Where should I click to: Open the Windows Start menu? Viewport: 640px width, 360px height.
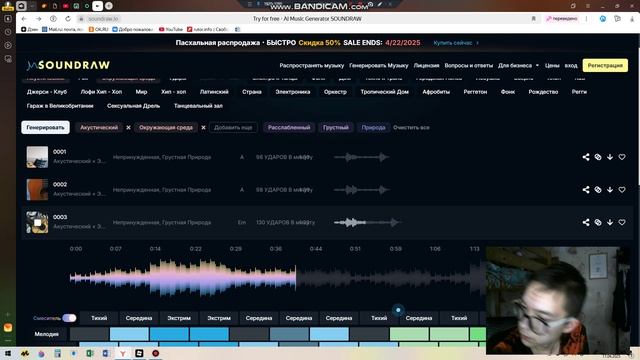tap(8, 353)
